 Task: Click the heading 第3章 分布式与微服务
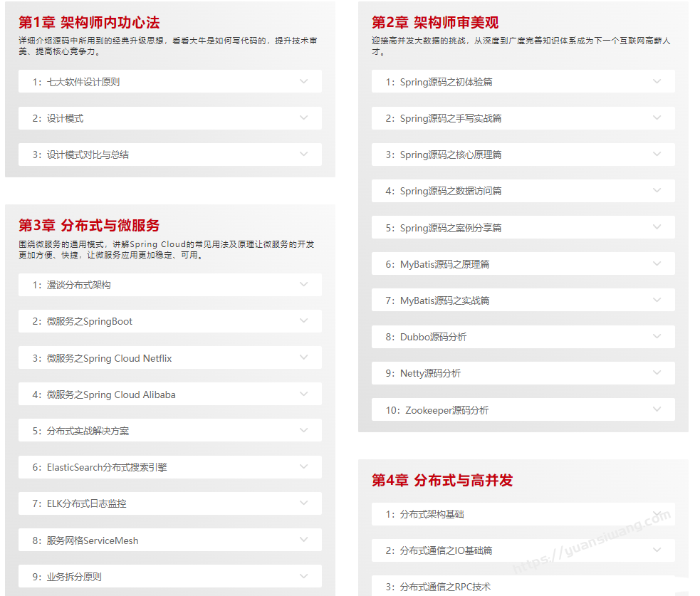[x=89, y=226]
